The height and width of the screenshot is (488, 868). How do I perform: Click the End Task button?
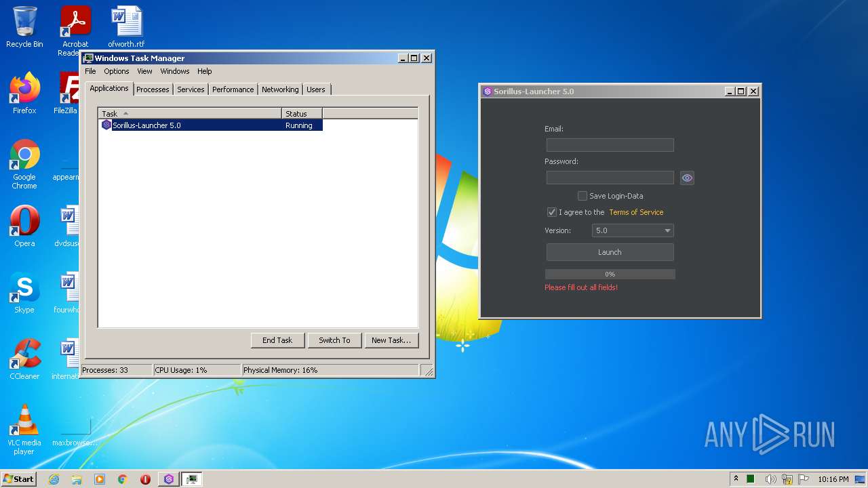point(277,340)
